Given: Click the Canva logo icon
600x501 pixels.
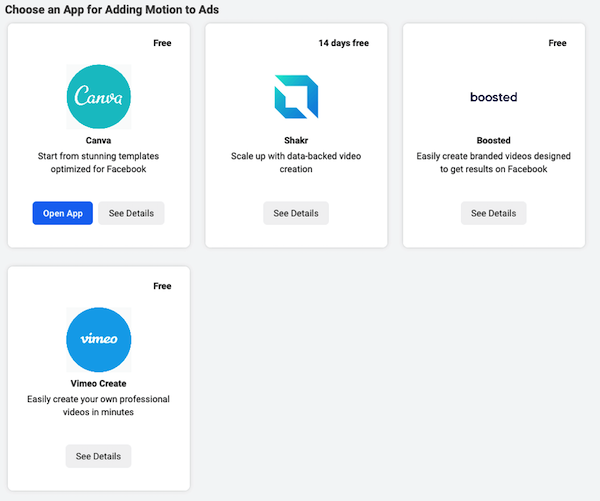Looking at the screenshot, I should [99, 96].
